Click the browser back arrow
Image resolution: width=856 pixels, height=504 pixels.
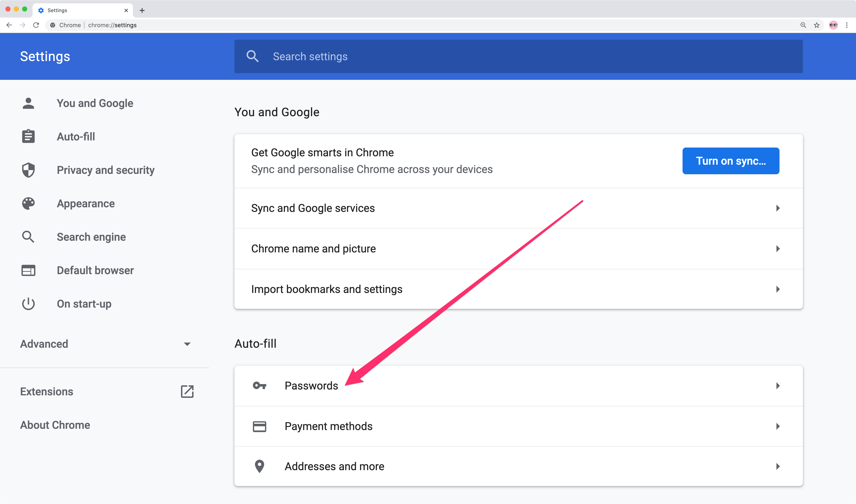[x=9, y=25]
